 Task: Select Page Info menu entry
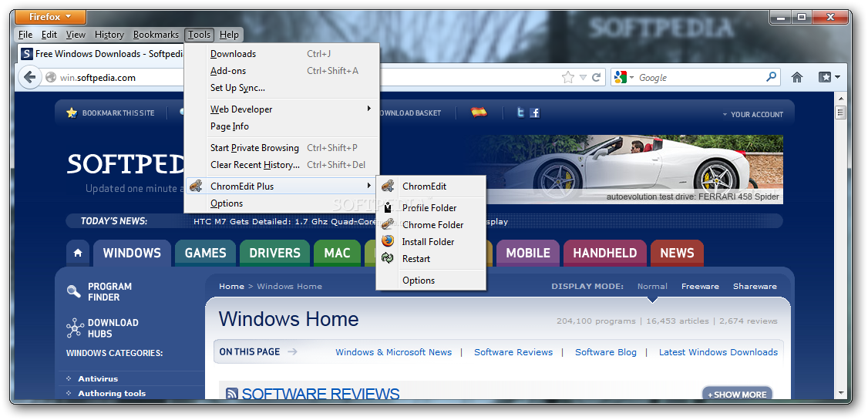282,126
